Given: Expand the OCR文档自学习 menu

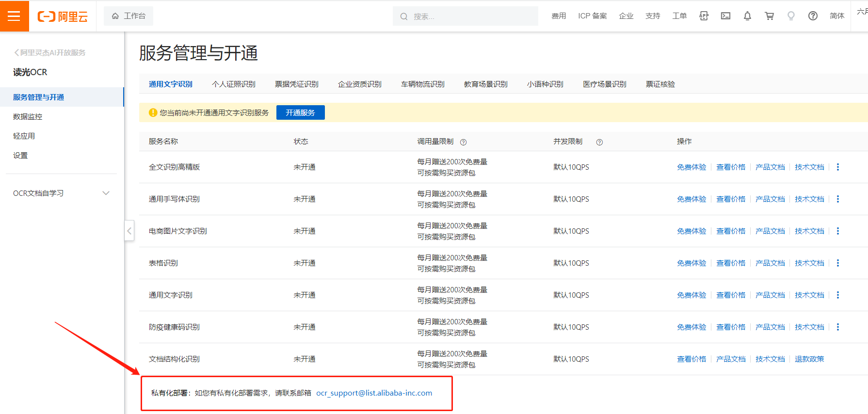Looking at the screenshot, I should click(x=106, y=193).
